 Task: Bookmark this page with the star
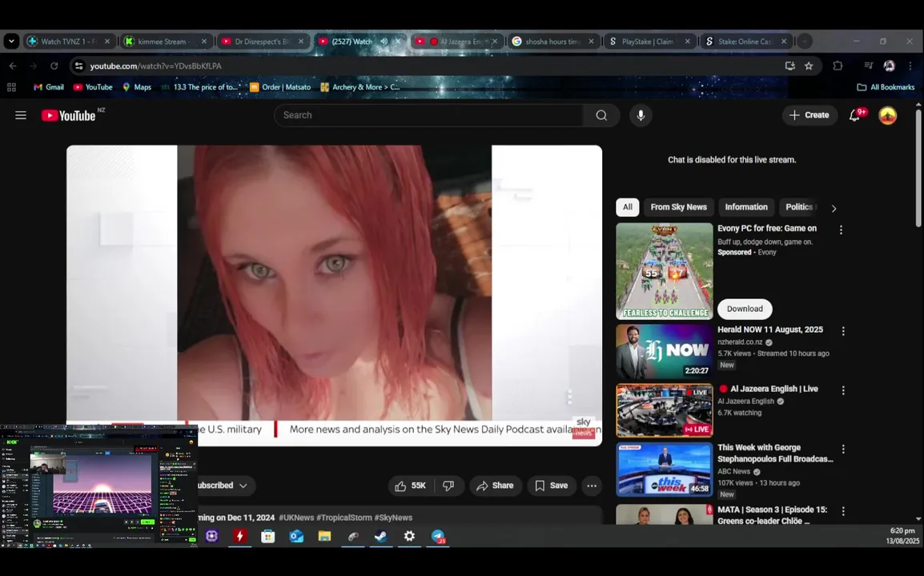(809, 66)
